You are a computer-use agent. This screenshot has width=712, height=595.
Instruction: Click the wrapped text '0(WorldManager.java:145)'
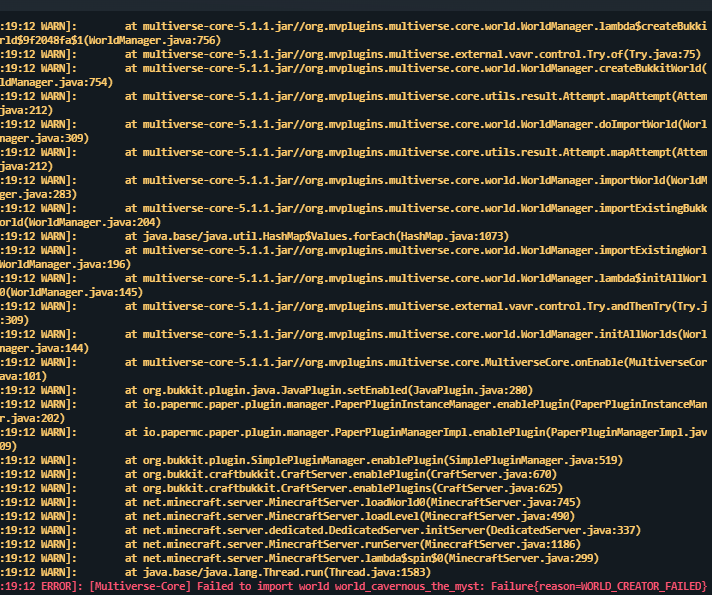71,293
